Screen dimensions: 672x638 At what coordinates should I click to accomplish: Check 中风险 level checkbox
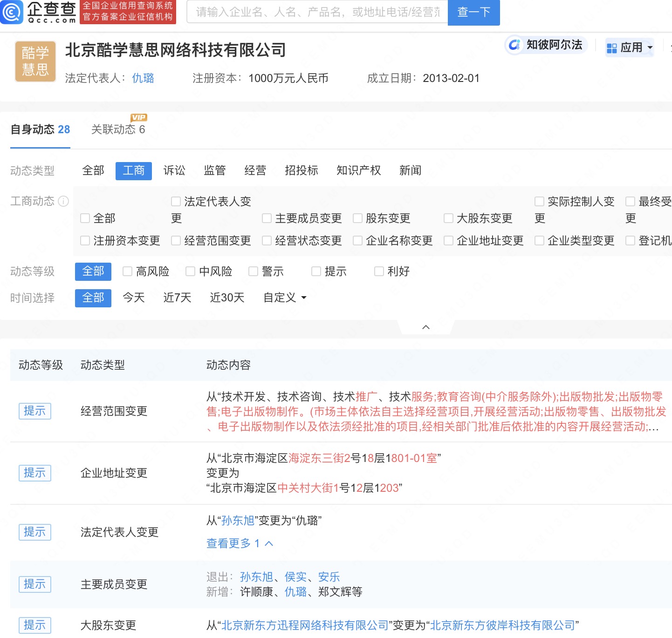[191, 271]
